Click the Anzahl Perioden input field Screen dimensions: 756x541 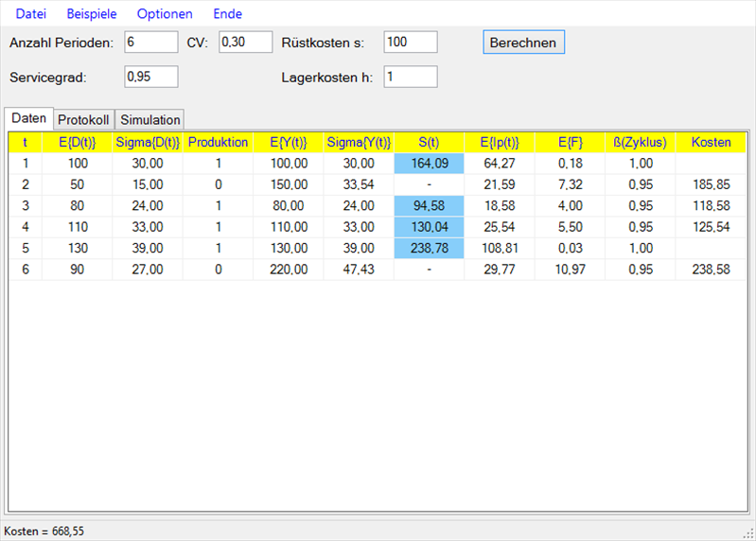point(150,43)
